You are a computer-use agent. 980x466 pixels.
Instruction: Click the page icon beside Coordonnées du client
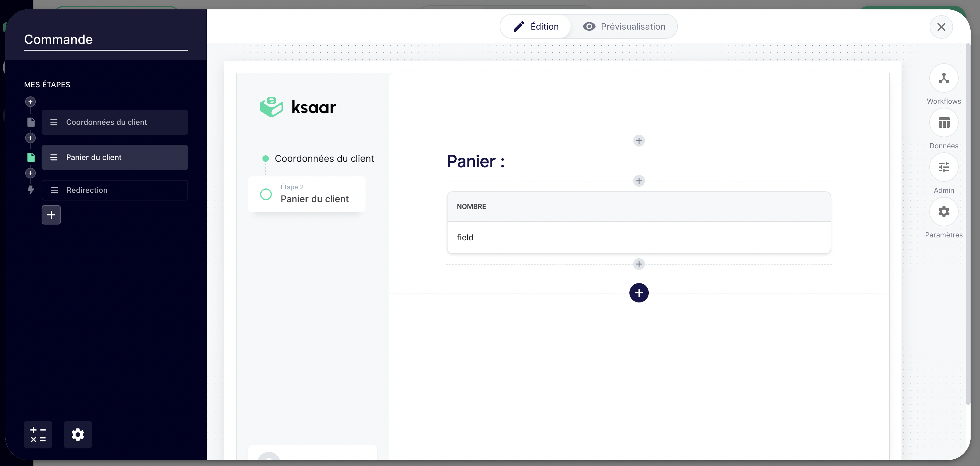click(31, 122)
